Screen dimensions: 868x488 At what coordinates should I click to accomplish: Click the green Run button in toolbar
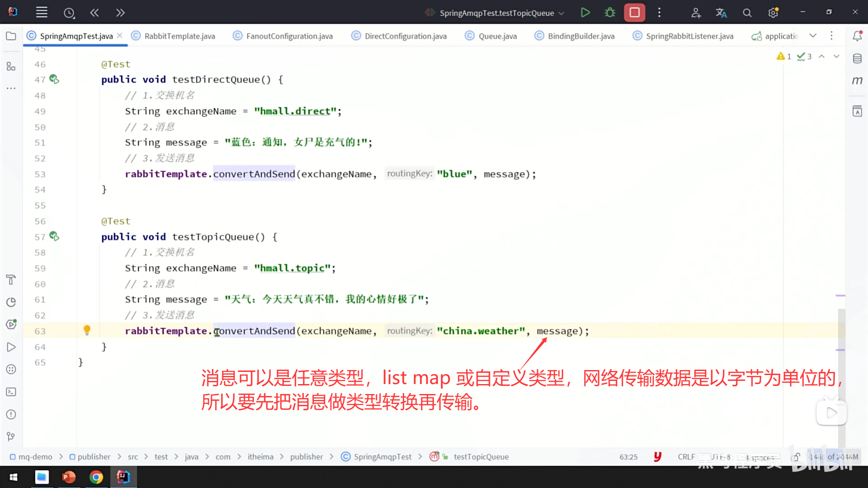585,13
